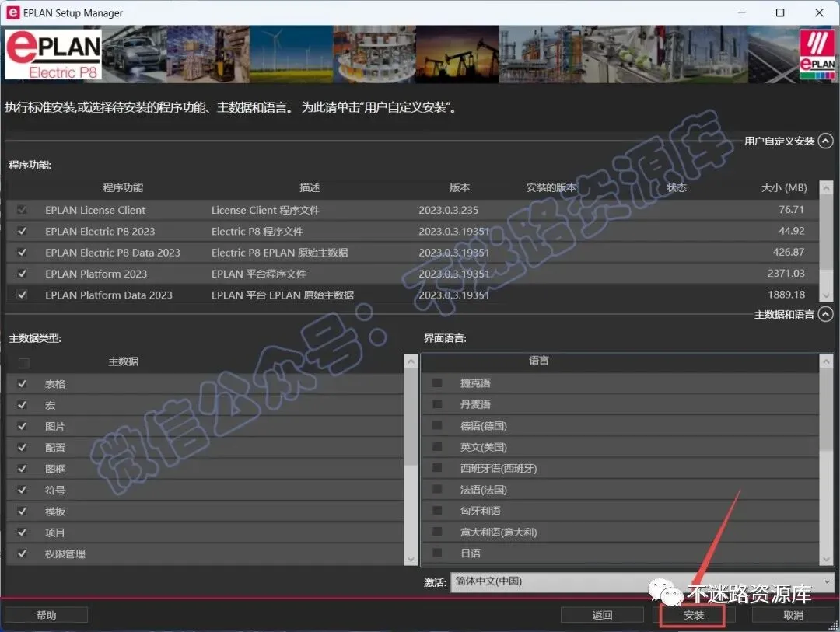Click the EPLAN Electric P8 logo banner
840x632 pixels.
53,54
